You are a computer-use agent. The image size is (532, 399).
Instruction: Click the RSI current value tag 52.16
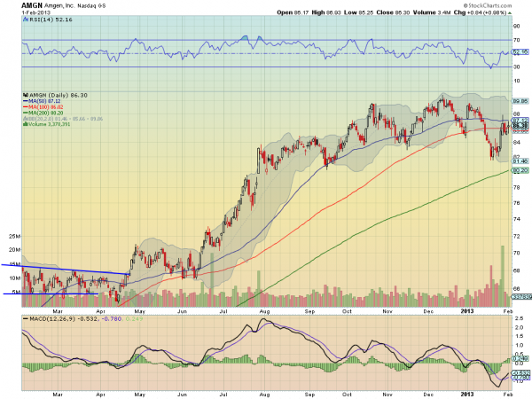pos(520,52)
